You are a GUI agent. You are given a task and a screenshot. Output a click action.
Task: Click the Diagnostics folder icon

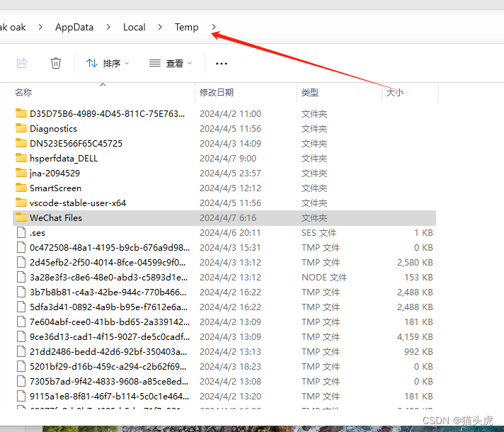tap(21, 129)
